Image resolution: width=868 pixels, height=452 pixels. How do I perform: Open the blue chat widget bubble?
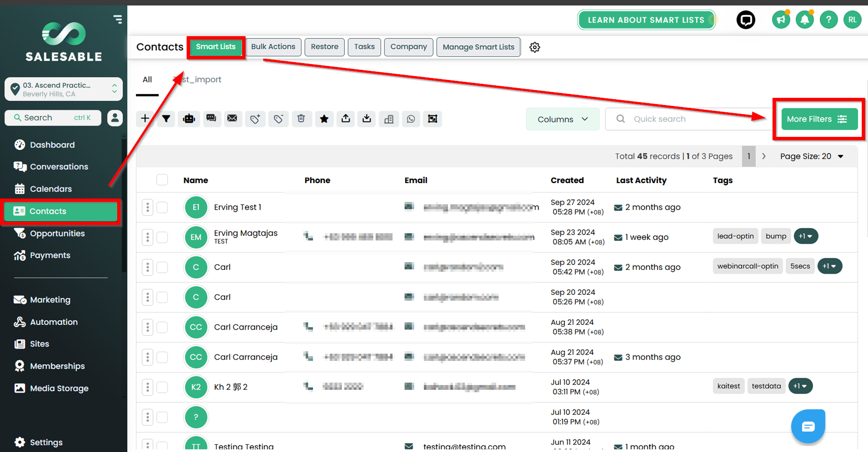click(x=808, y=426)
